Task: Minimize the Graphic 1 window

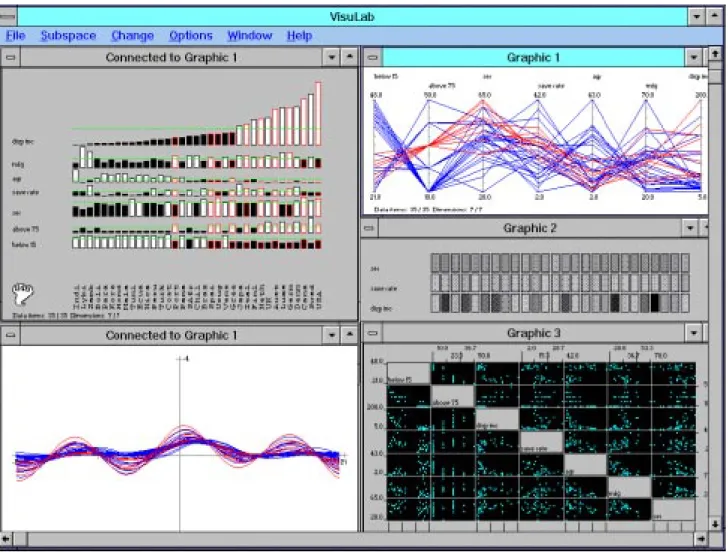Action: [694, 58]
